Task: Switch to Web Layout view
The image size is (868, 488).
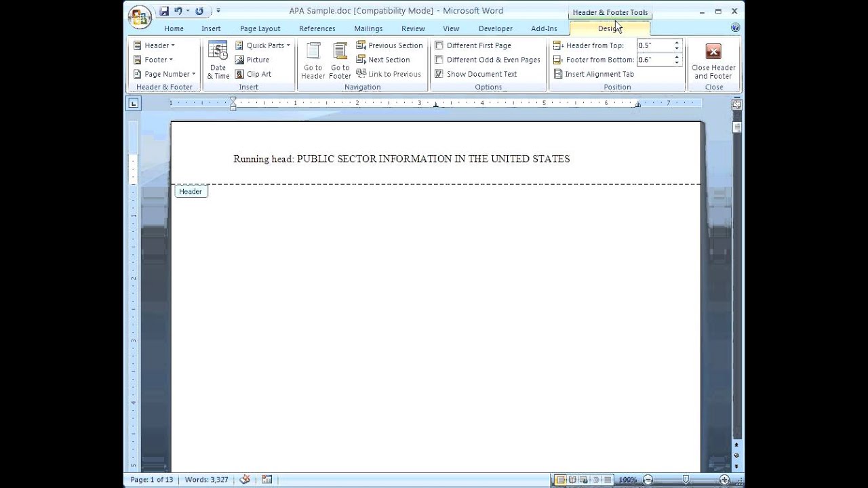Action: coord(583,480)
